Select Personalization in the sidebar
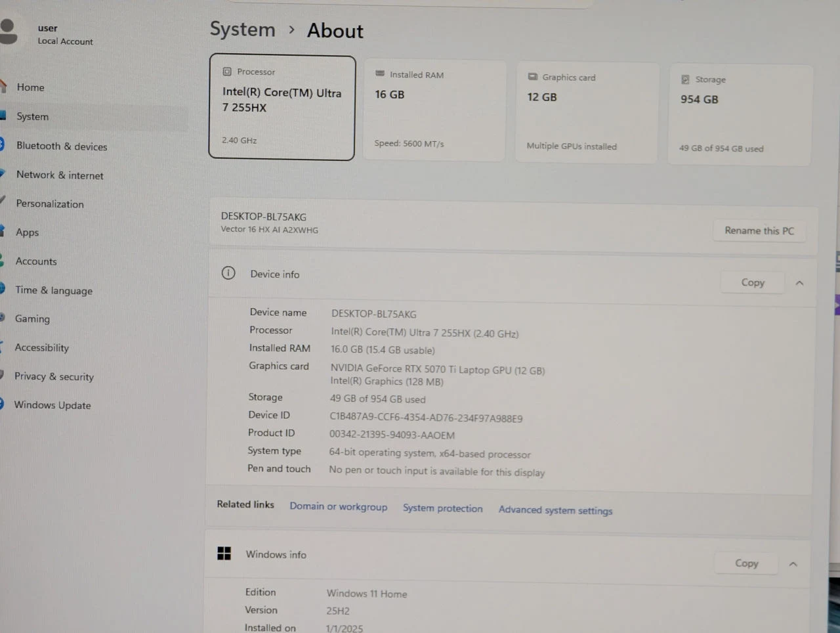The height and width of the screenshot is (633, 840). 50,204
